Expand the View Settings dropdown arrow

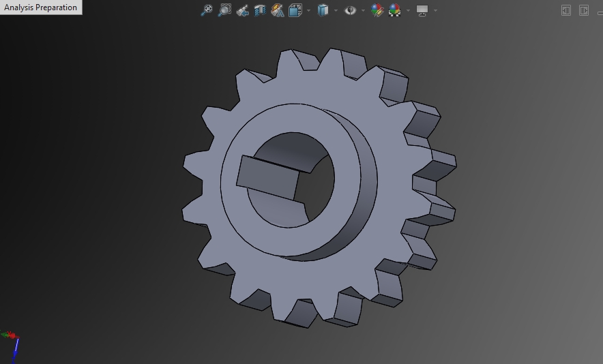(435, 10)
